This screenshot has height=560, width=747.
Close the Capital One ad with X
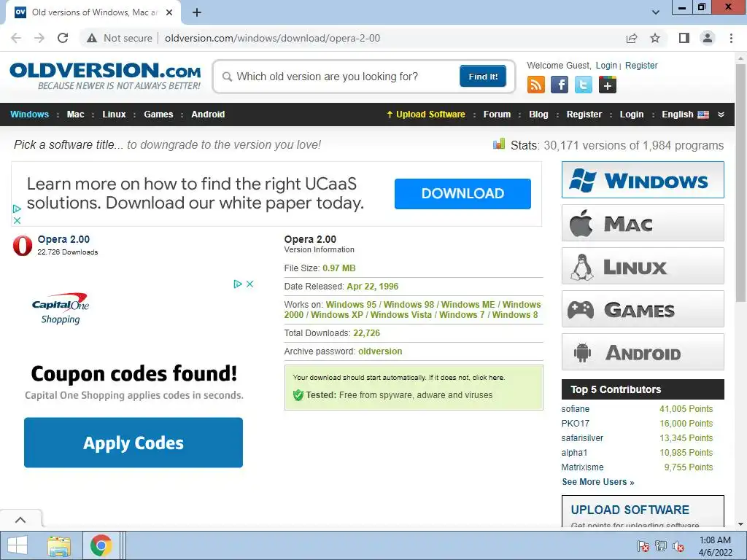click(x=249, y=284)
